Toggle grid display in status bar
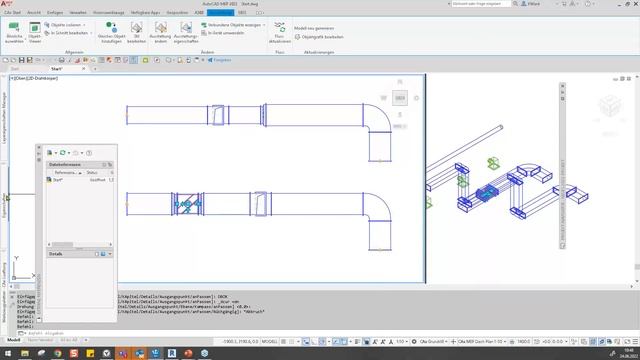The width and height of the screenshot is (640, 360). (x=284, y=341)
